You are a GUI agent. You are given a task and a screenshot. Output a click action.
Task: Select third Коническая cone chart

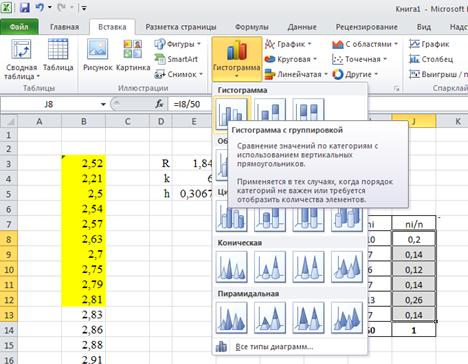click(x=308, y=267)
